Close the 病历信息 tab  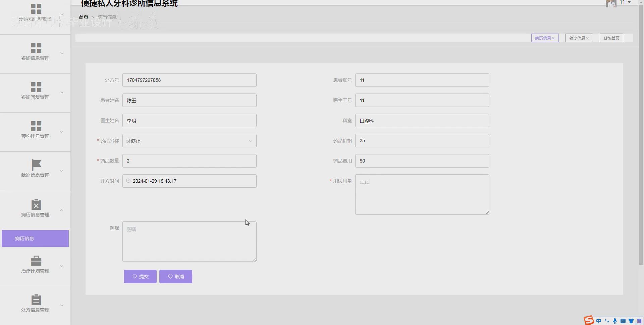pos(553,38)
